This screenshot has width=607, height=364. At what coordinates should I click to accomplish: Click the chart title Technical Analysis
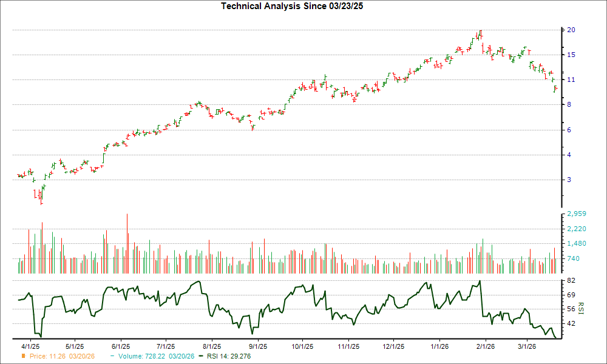point(297,6)
